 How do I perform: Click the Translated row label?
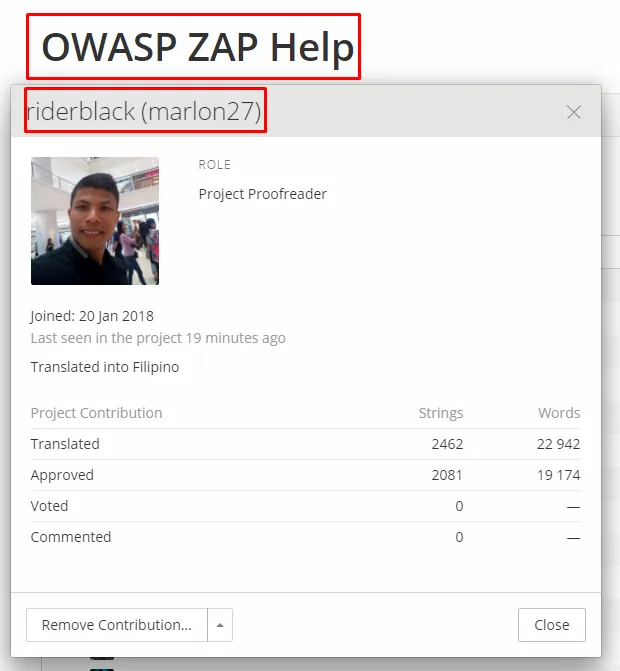65,444
